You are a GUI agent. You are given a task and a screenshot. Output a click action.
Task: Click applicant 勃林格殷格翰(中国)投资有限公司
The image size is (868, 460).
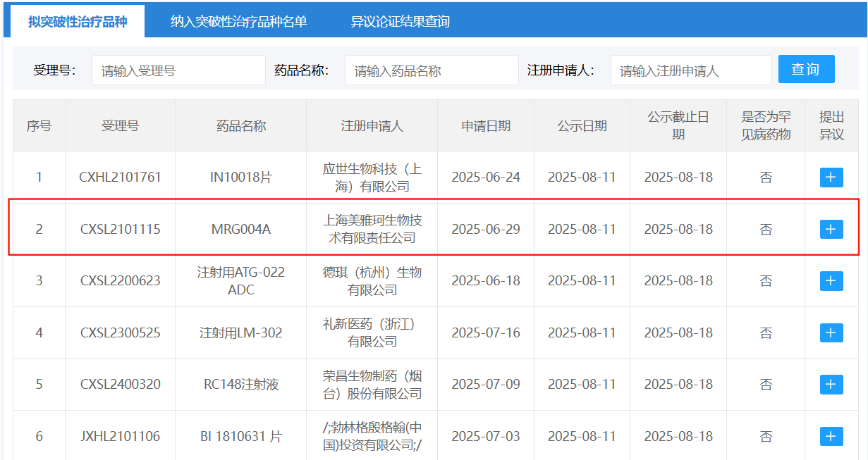click(372, 436)
